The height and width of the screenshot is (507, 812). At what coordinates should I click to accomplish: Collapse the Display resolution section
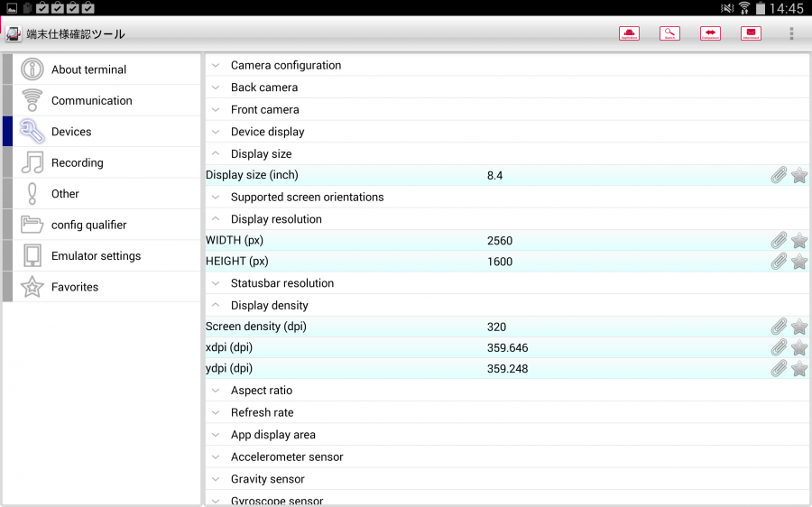[275, 219]
